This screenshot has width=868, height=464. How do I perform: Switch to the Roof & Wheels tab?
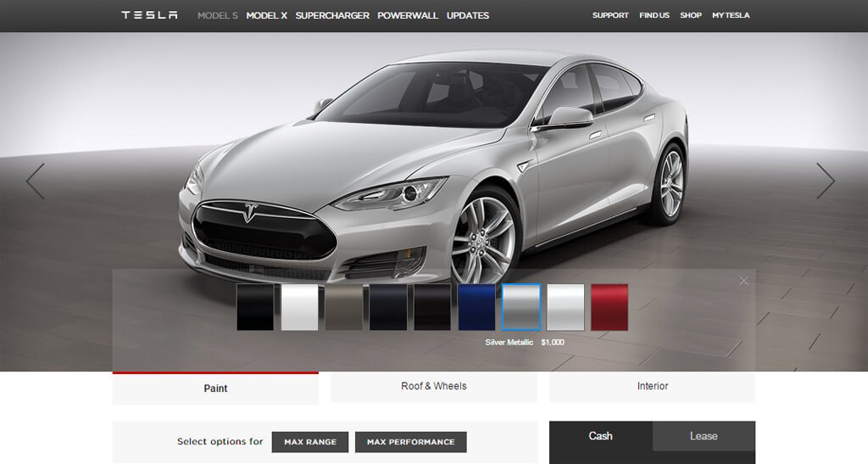pyautogui.click(x=434, y=387)
